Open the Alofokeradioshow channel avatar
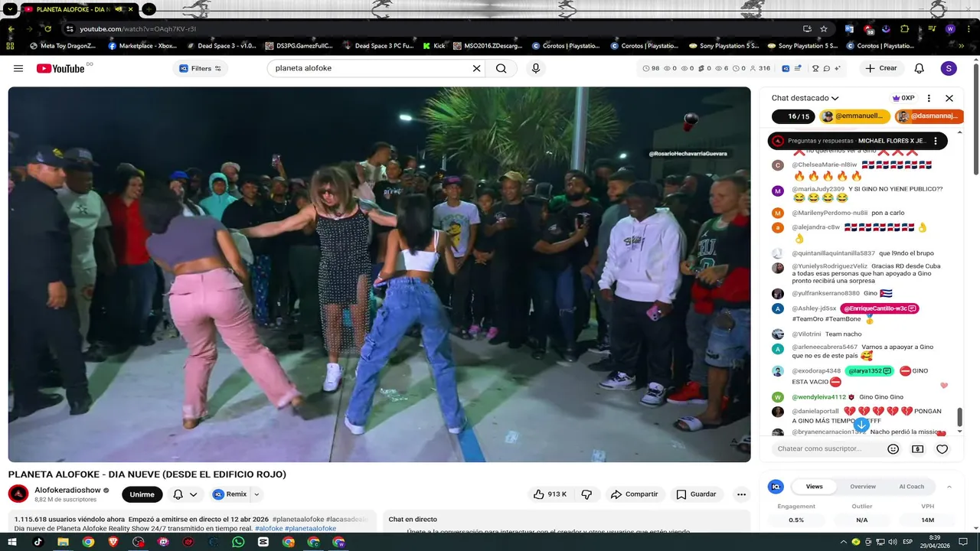This screenshot has width=980, height=551. pyautogui.click(x=18, y=494)
